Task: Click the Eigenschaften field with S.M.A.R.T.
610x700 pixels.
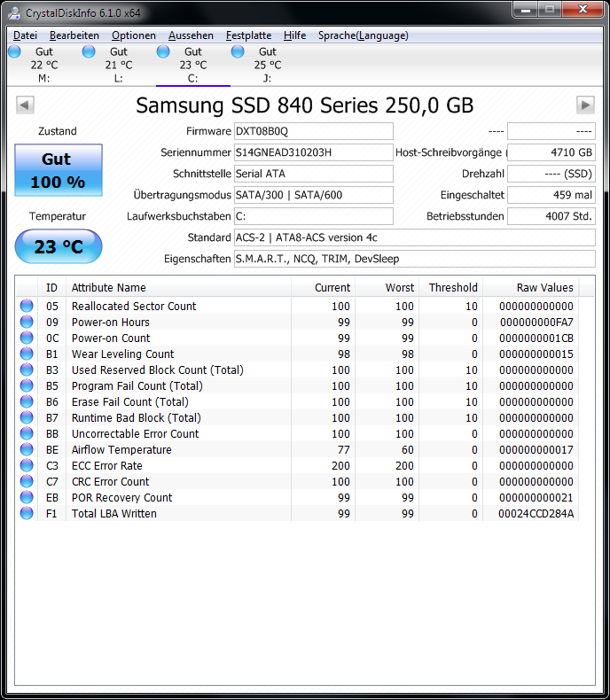Action: [x=414, y=259]
